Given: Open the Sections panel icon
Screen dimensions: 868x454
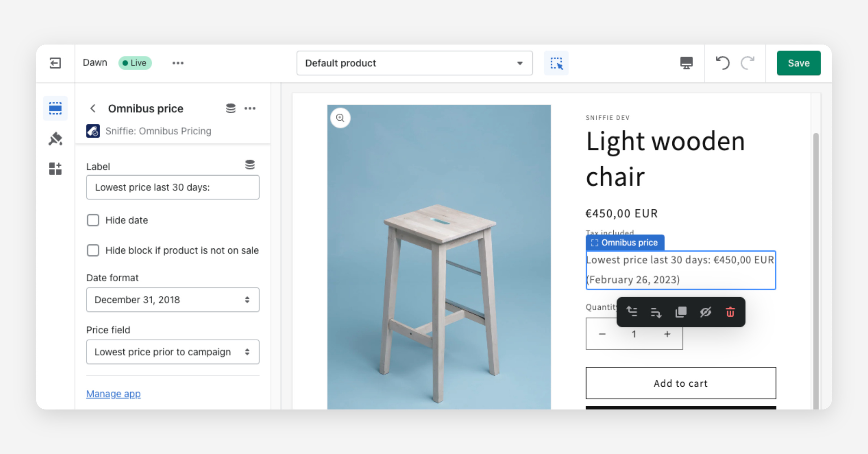Looking at the screenshot, I should (55, 108).
